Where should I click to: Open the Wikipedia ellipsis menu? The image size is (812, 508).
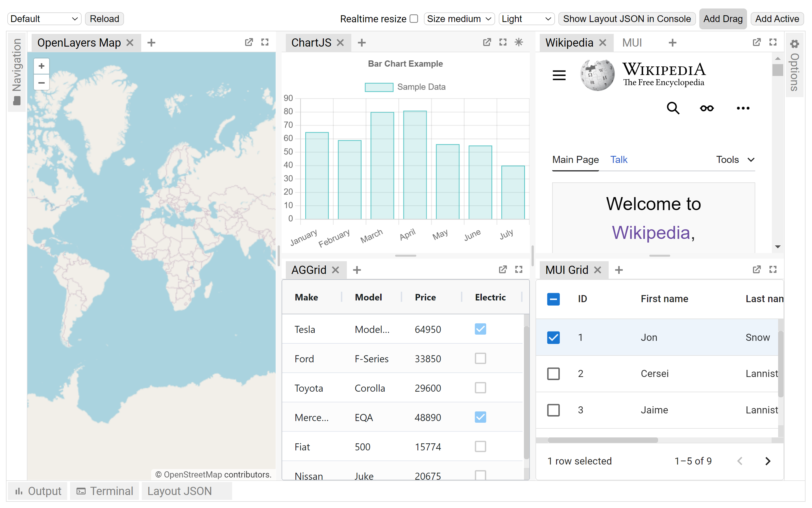point(743,108)
